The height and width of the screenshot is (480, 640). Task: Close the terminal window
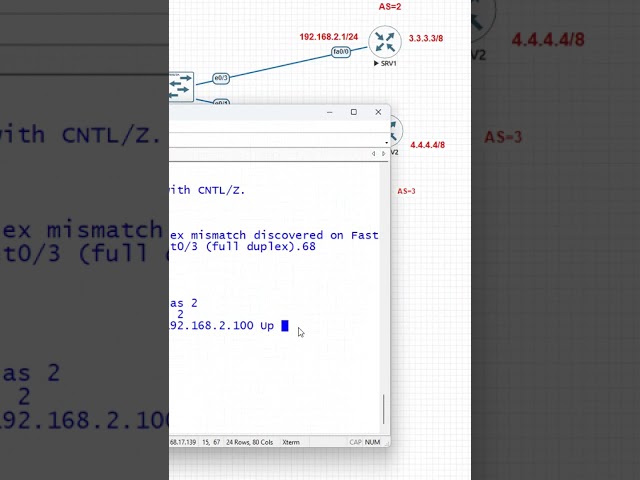378,112
